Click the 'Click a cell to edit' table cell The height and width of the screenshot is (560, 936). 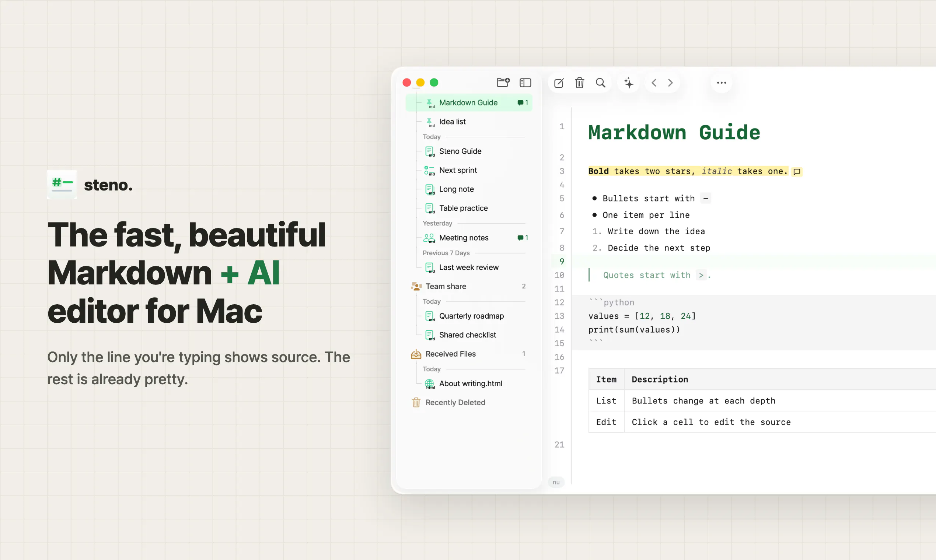(x=711, y=422)
